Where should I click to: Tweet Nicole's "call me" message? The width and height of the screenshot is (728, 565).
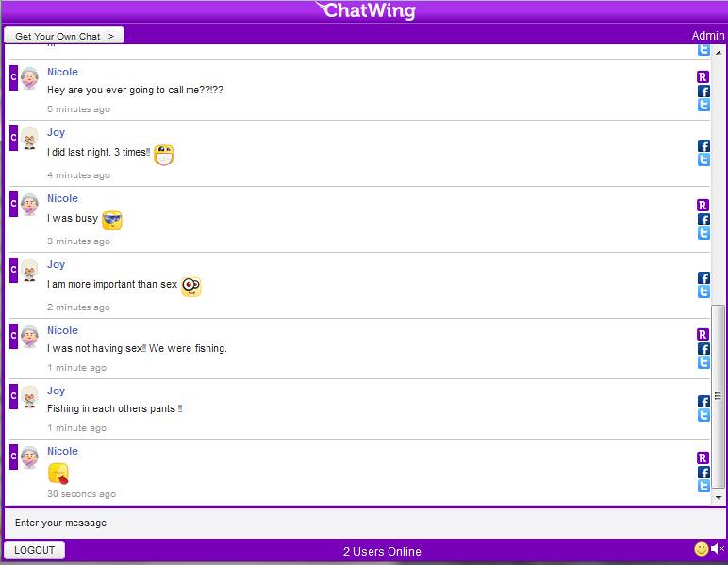703,105
